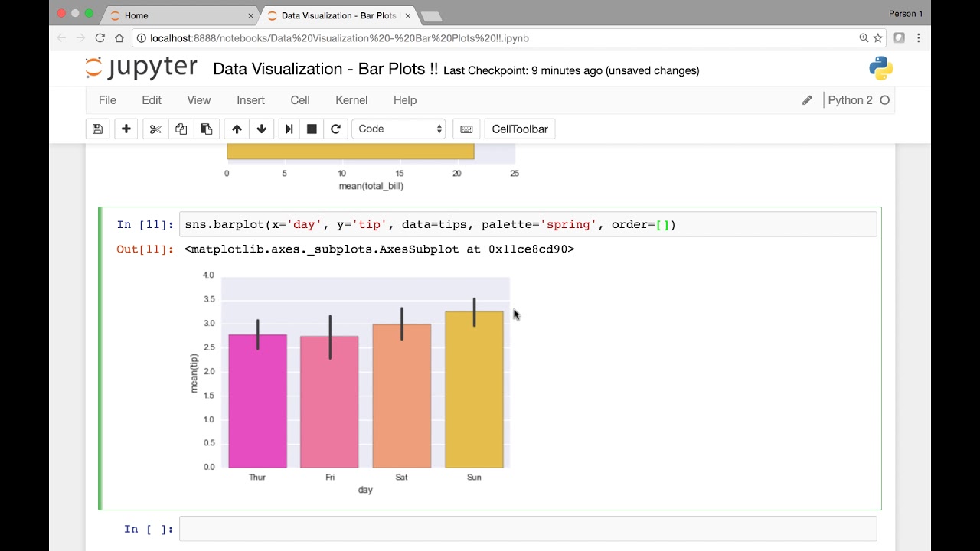The width and height of the screenshot is (980, 551).
Task: Open the Insert menu
Action: (250, 100)
